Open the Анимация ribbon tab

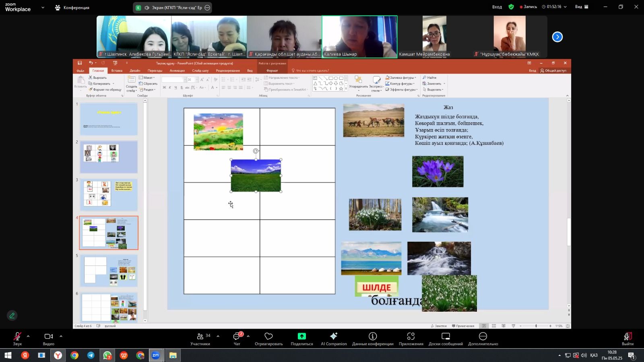point(177,70)
